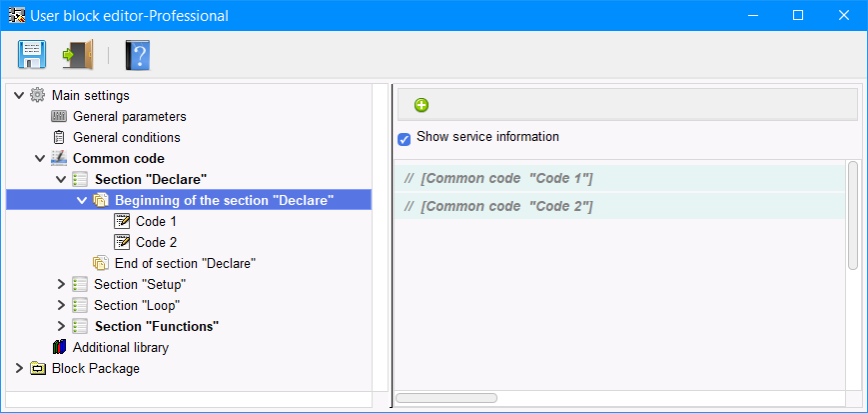Click the green plus add icon

(422, 105)
